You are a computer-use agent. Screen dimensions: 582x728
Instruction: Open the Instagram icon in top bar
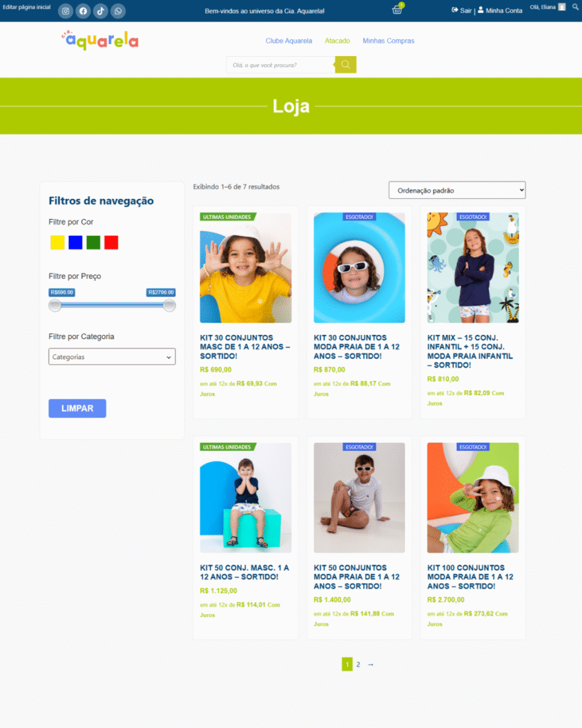(x=65, y=11)
